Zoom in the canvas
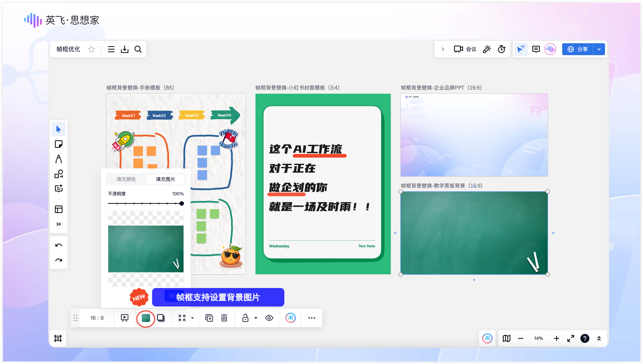643x364 pixels. (556, 338)
